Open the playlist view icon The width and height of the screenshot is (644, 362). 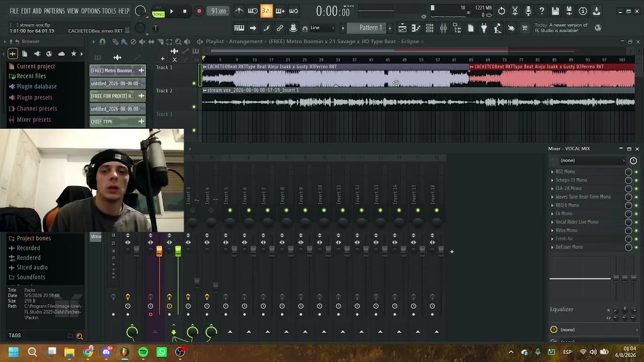pos(403,28)
